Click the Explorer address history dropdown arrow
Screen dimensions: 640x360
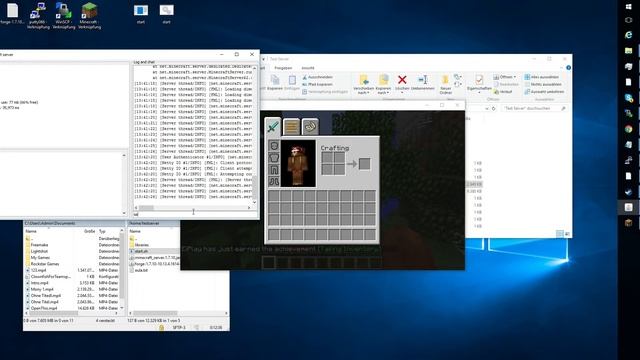pos(487,109)
